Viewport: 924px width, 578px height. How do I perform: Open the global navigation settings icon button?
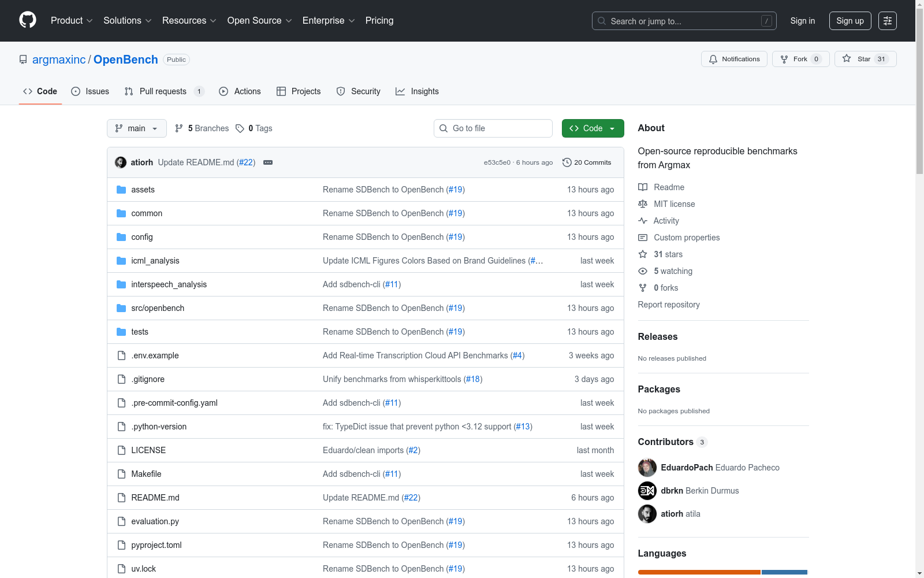888,21
